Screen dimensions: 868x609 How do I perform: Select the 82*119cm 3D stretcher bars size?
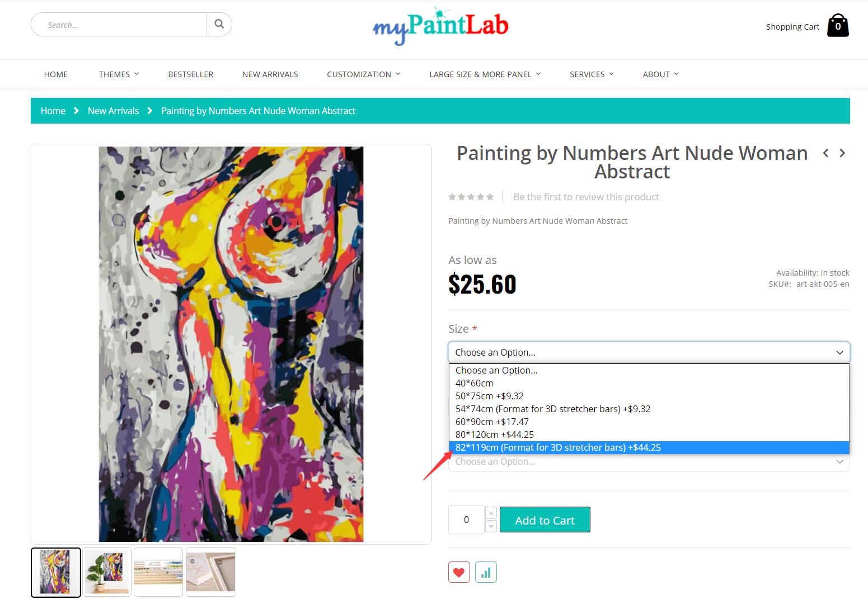(558, 447)
